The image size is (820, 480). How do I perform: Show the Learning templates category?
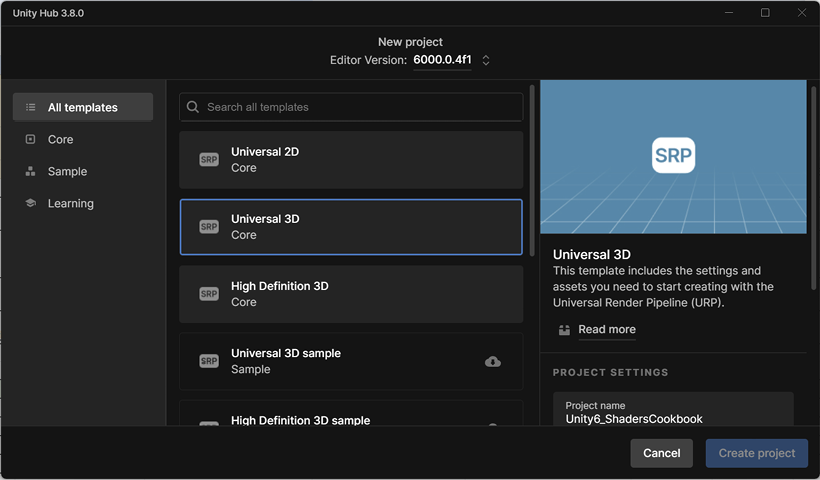click(x=70, y=203)
